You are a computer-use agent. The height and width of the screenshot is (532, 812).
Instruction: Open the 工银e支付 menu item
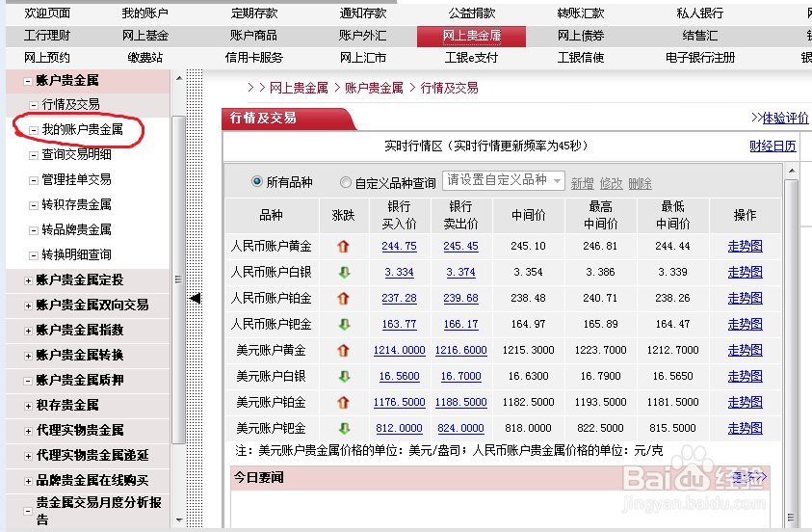click(471, 58)
